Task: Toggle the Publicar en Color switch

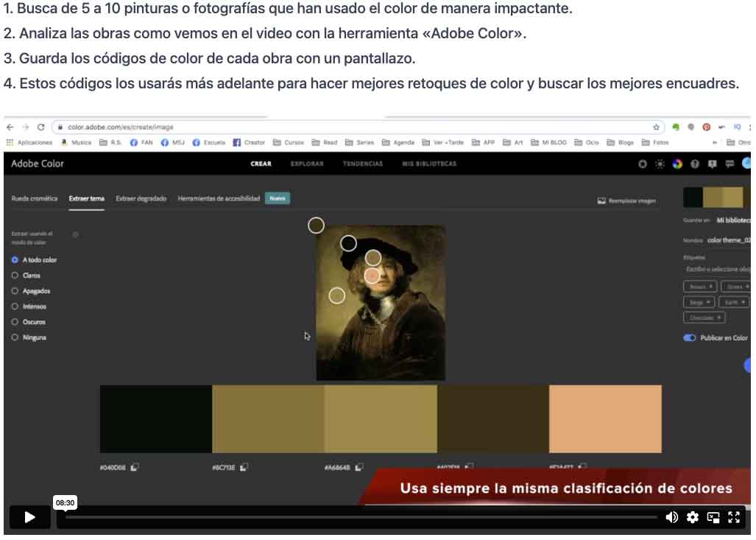Action: pos(690,338)
